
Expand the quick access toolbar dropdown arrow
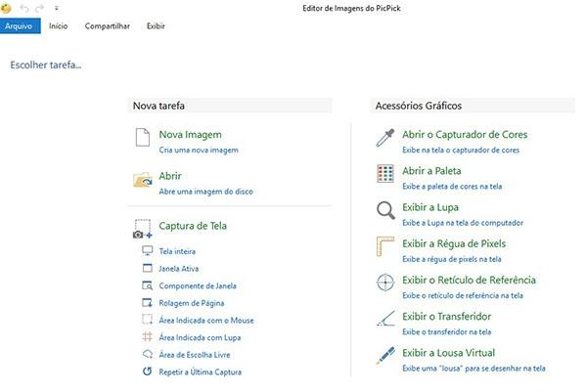(56, 8)
